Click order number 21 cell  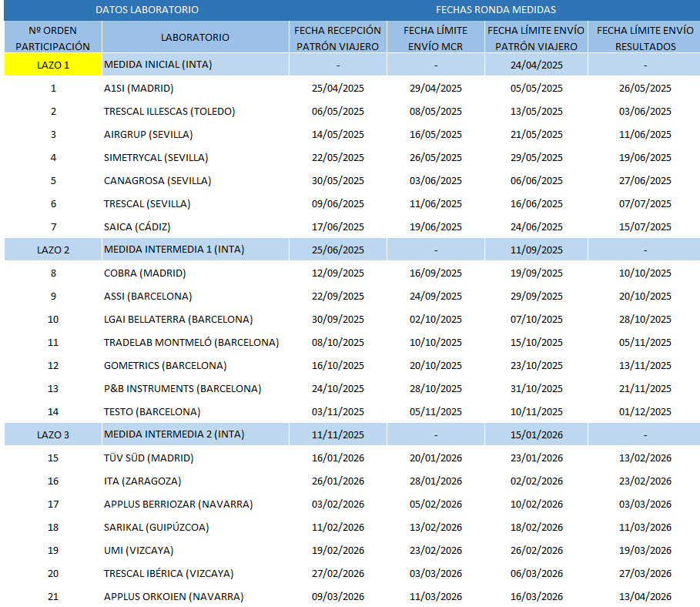point(53,597)
